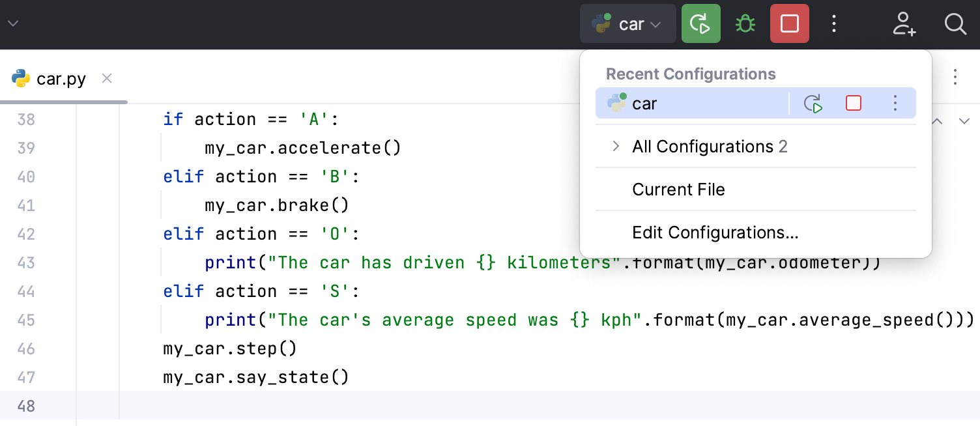Rerun car from the Recent Configurations popup

click(x=813, y=102)
